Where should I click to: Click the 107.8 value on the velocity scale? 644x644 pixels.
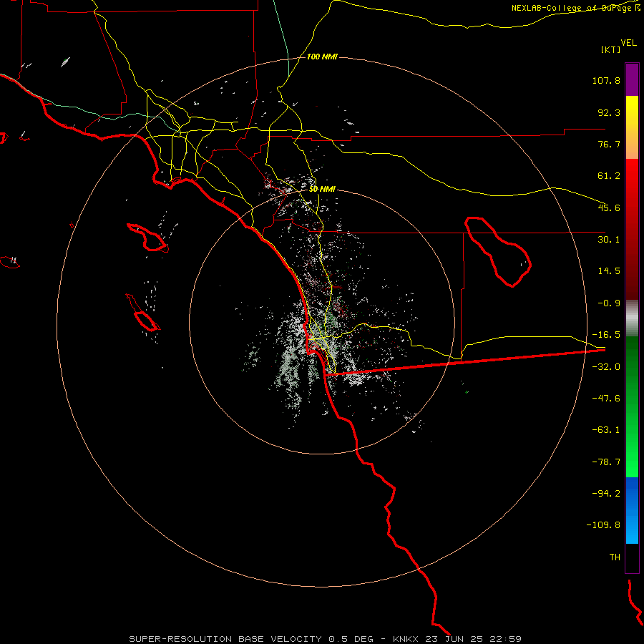click(x=606, y=80)
